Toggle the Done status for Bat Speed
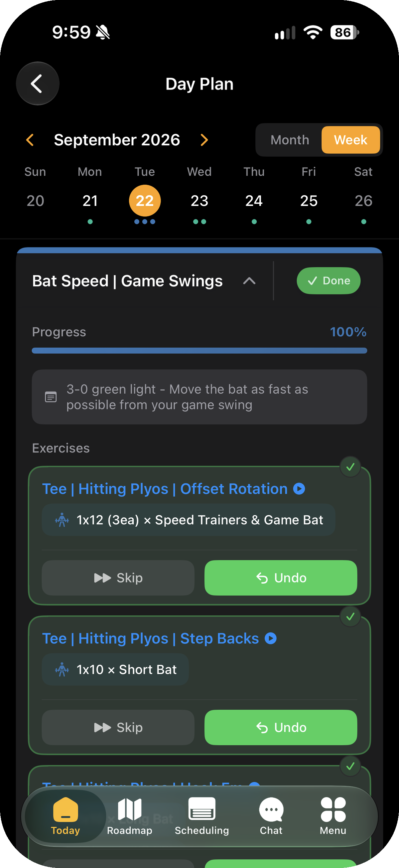399x868 pixels. click(x=328, y=281)
